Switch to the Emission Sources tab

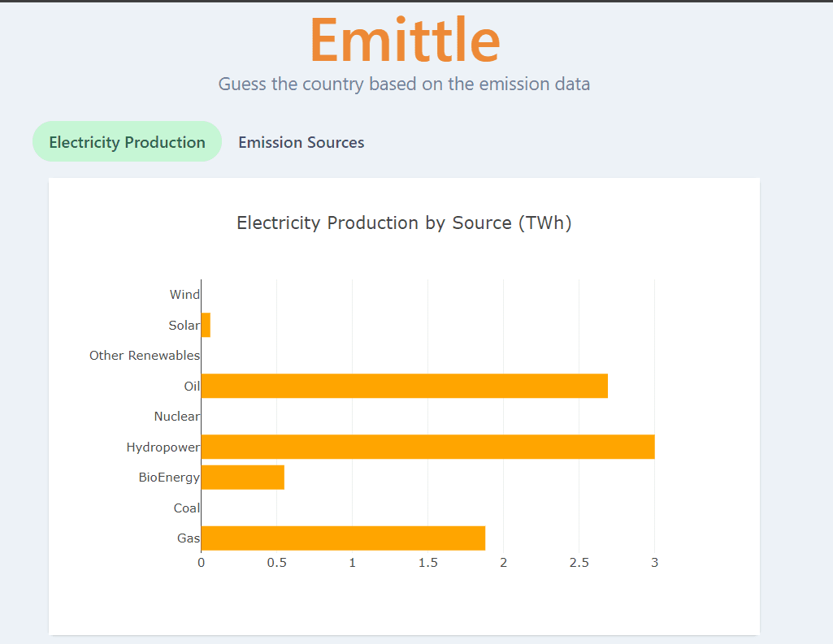[301, 142]
